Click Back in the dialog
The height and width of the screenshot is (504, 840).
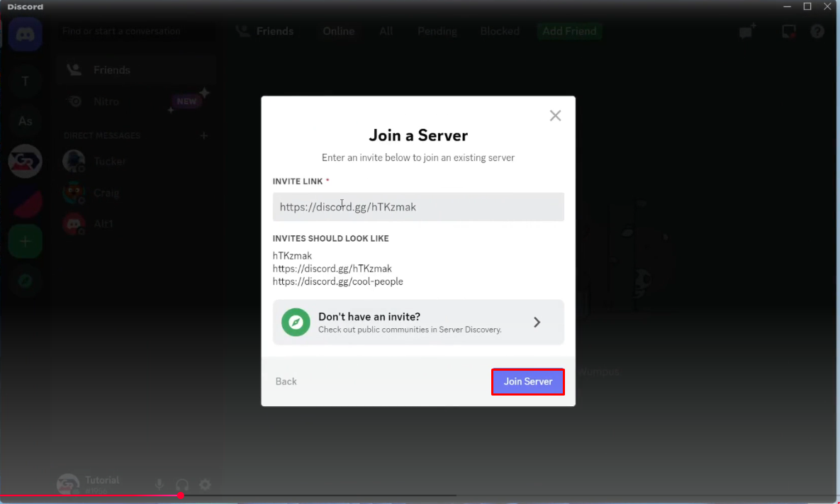(286, 381)
